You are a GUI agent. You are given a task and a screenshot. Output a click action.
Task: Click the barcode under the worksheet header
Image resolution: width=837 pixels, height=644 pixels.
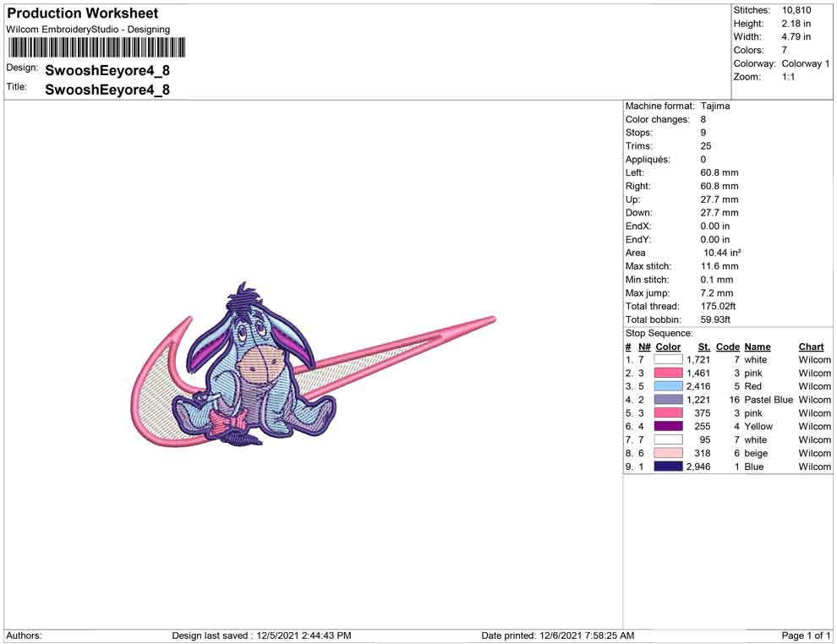(x=96, y=47)
